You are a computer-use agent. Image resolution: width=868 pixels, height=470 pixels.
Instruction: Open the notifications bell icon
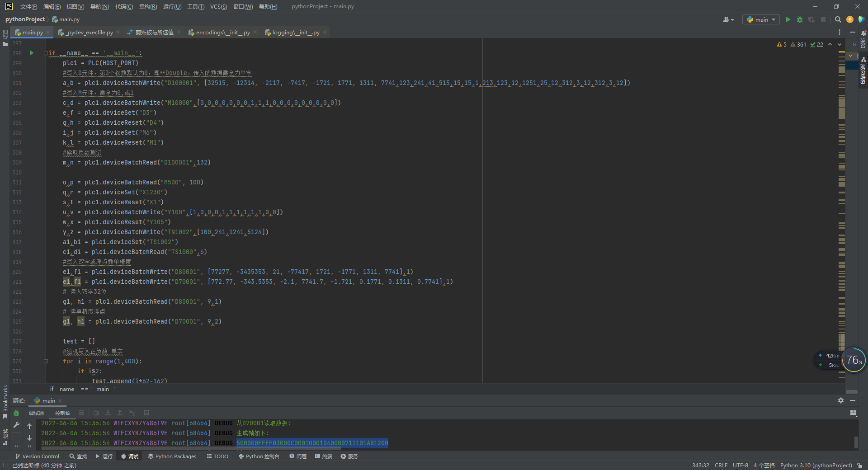(x=863, y=33)
